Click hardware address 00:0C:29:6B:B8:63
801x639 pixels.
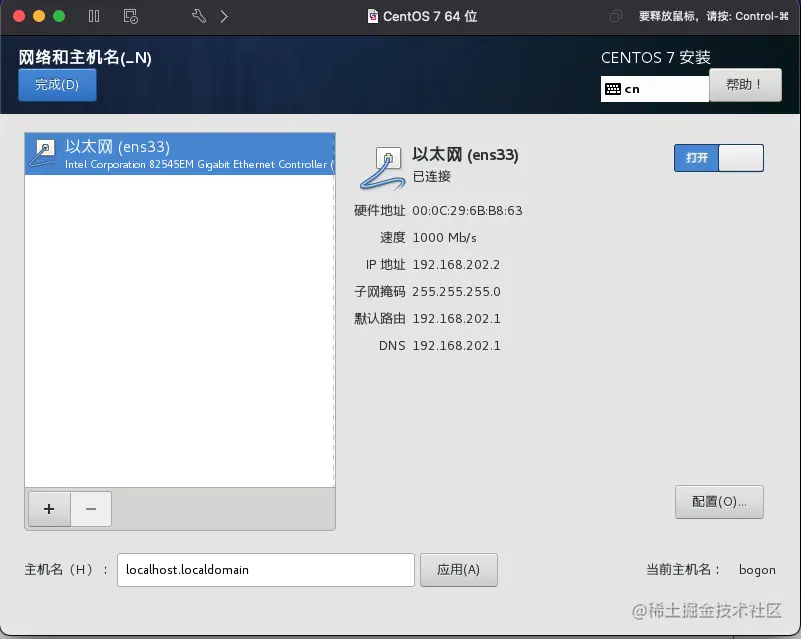pos(467,210)
